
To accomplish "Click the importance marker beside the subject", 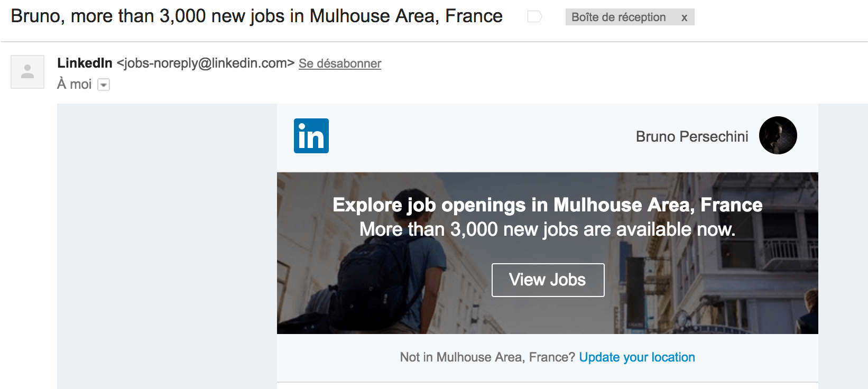I will 534,17.
